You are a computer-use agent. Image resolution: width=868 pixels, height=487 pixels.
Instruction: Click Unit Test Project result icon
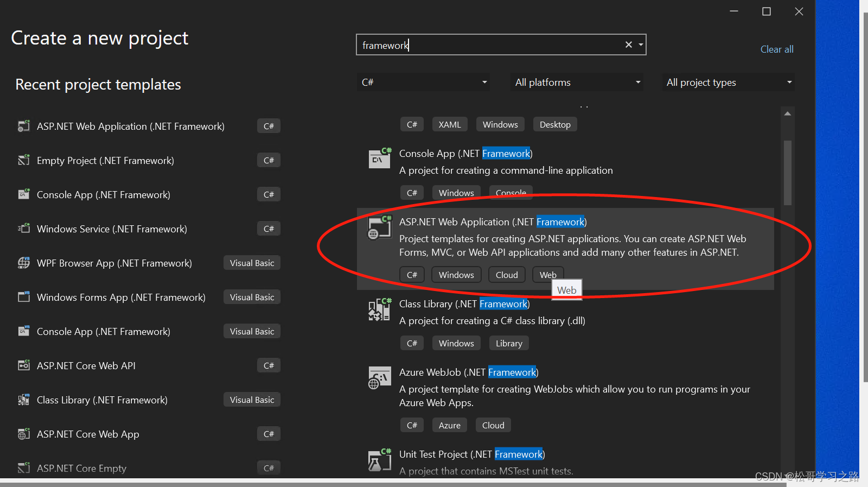click(380, 459)
